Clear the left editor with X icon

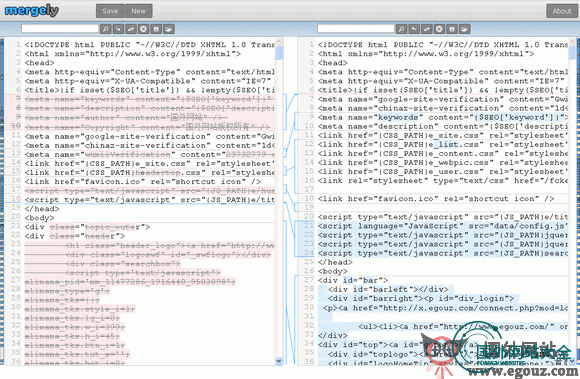pyautogui.click(x=144, y=29)
